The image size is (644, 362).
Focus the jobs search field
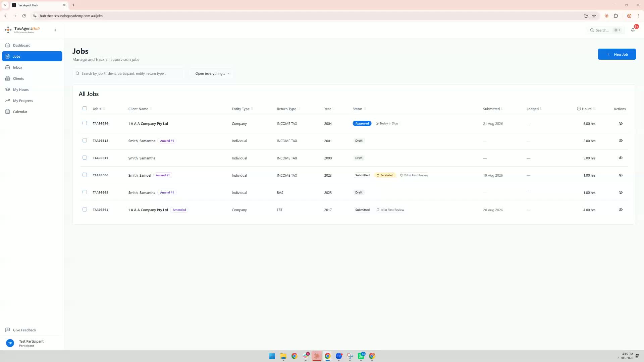pyautogui.click(x=129, y=73)
